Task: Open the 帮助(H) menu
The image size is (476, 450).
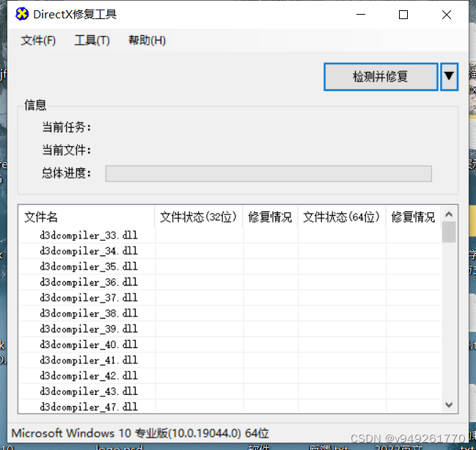Action: pos(147,40)
